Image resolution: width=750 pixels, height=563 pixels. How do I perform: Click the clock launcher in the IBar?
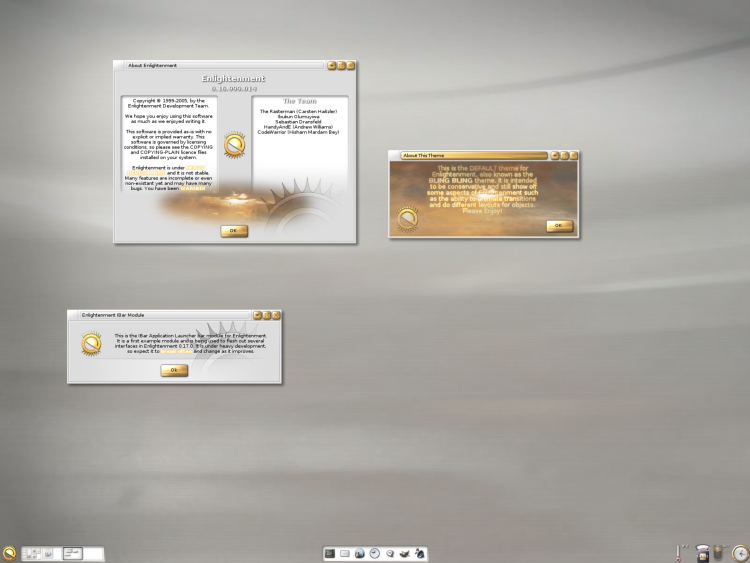click(x=375, y=553)
